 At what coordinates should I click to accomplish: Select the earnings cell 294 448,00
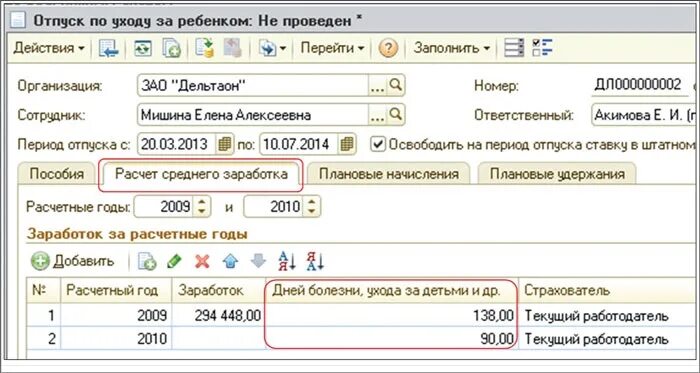coord(219,316)
